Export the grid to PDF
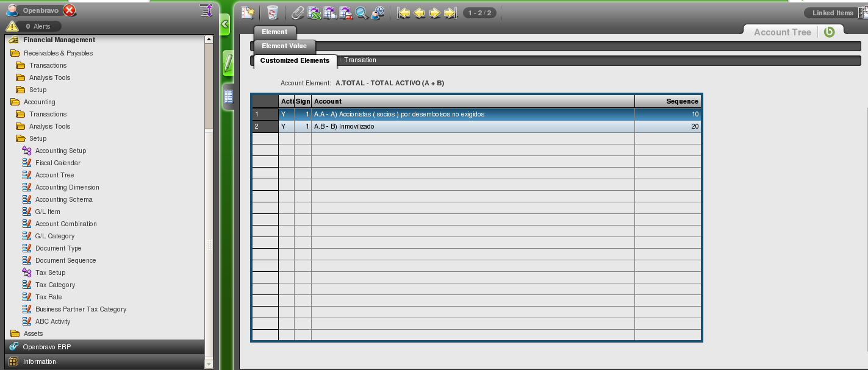Image resolution: width=868 pixels, height=370 pixels. 346,13
